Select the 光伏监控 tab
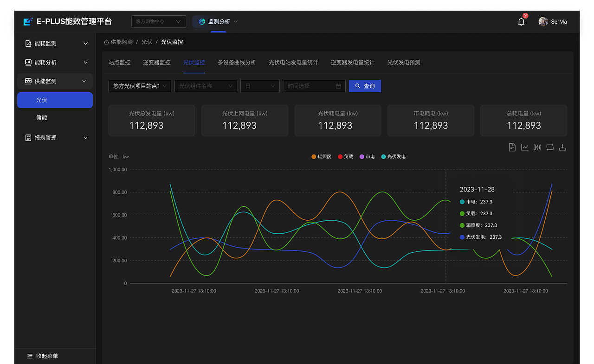594x364 pixels. 194,63
